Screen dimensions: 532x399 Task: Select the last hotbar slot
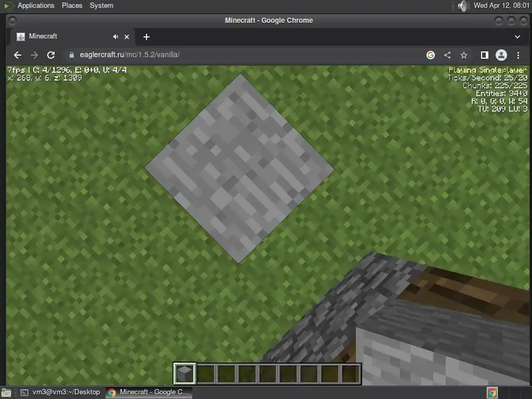(351, 374)
